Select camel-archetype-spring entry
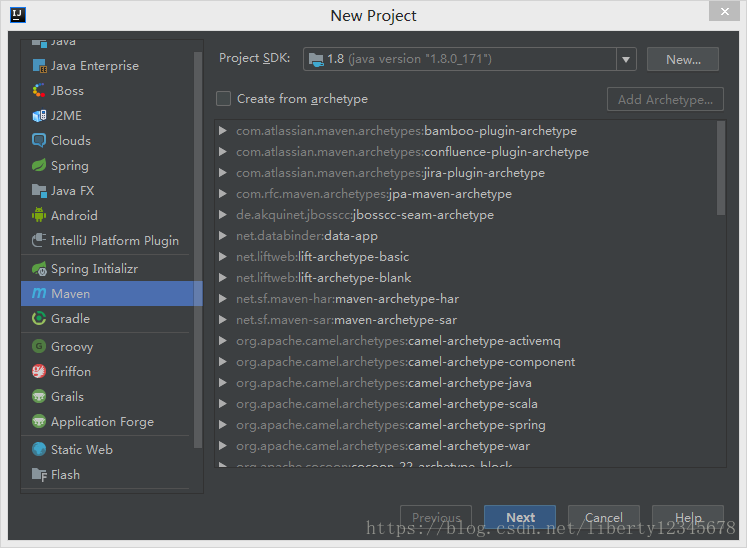Viewport: 747px width, 548px height. (391, 425)
